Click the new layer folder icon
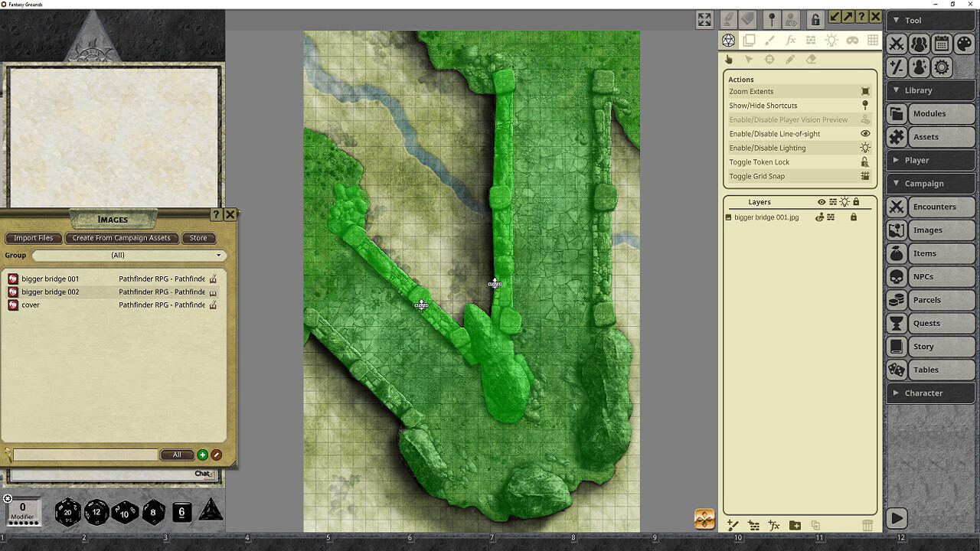This screenshot has height=551, width=980. pyautogui.click(x=795, y=525)
